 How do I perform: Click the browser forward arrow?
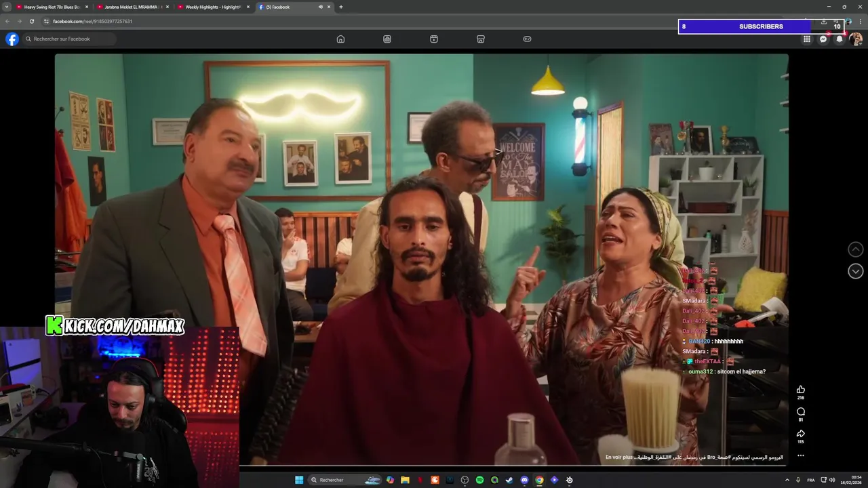20,21
